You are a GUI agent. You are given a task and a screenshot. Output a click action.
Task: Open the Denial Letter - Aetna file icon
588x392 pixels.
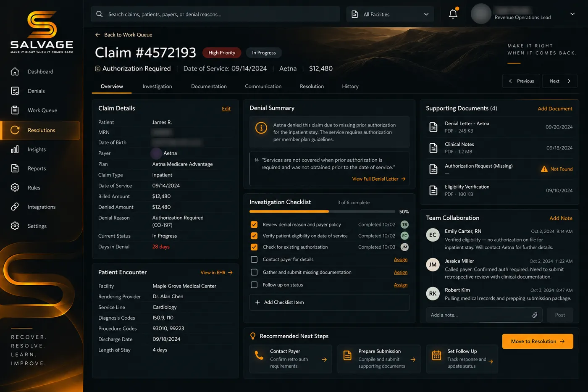click(433, 127)
